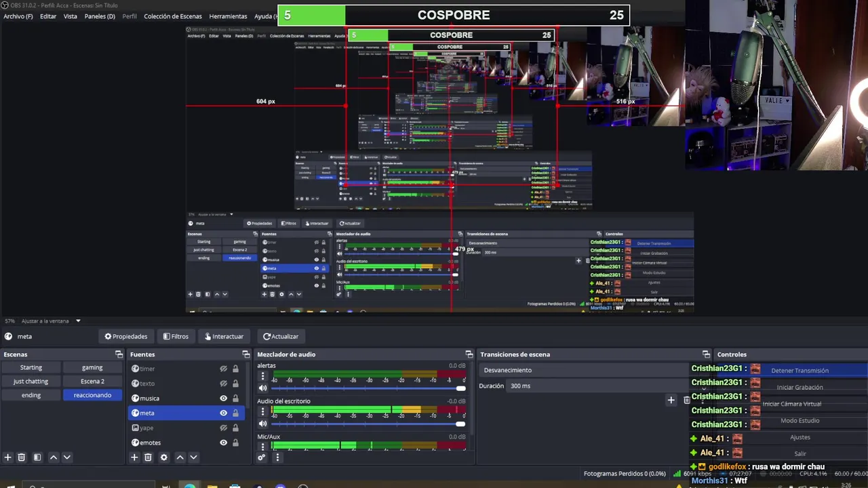Undock the Fuentes panel

246,354
